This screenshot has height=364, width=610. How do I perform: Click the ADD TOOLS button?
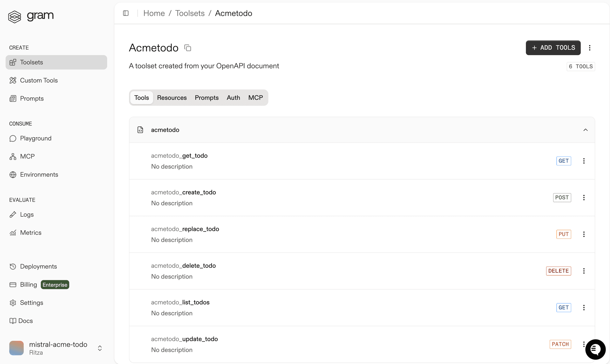[x=553, y=48]
